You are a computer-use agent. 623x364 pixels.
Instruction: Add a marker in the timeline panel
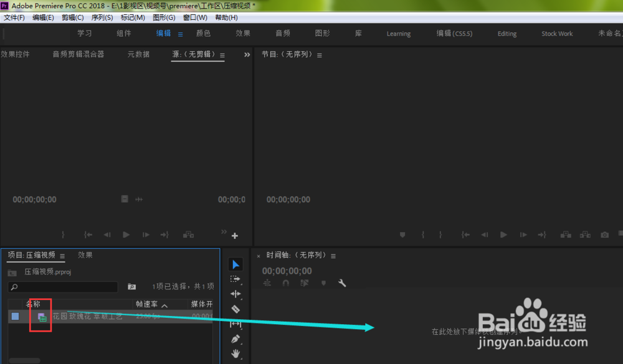(323, 283)
